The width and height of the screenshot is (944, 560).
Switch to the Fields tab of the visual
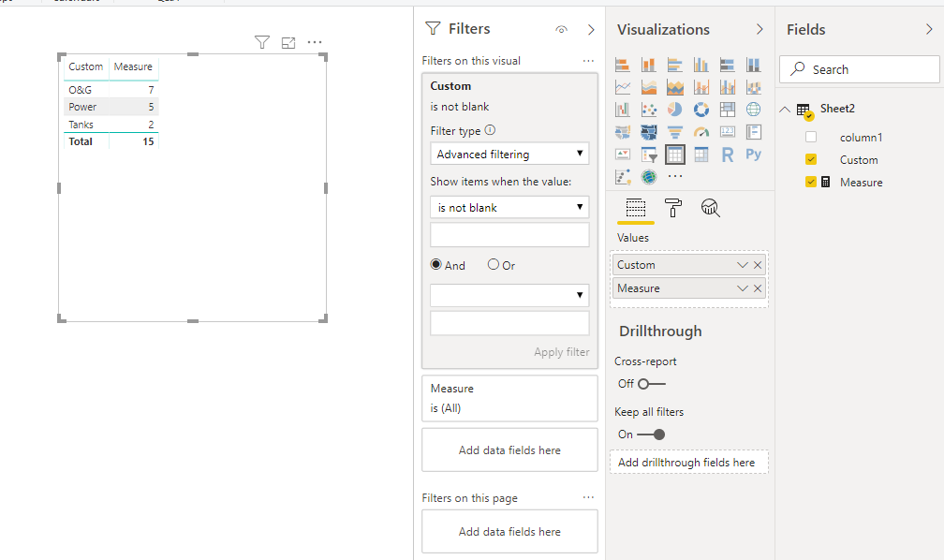click(x=636, y=208)
